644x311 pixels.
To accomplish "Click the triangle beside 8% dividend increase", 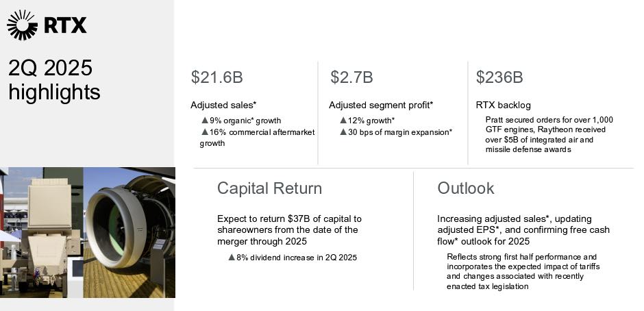I will click(x=232, y=258).
